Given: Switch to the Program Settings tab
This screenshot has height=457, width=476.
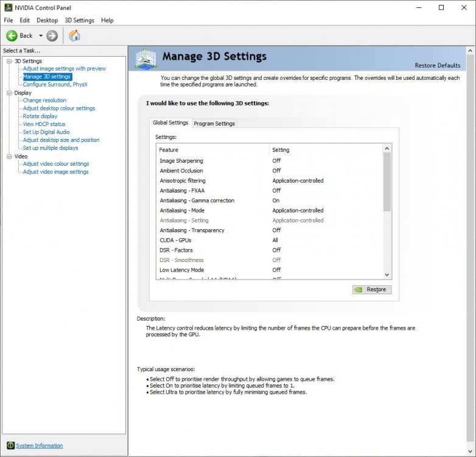Looking at the screenshot, I should tap(214, 123).
